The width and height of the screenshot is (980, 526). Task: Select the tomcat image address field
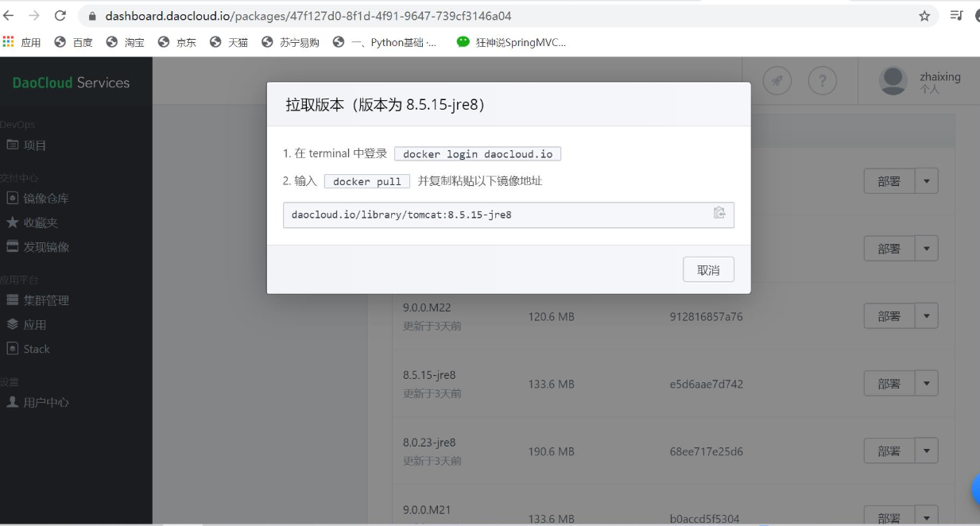point(508,215)
